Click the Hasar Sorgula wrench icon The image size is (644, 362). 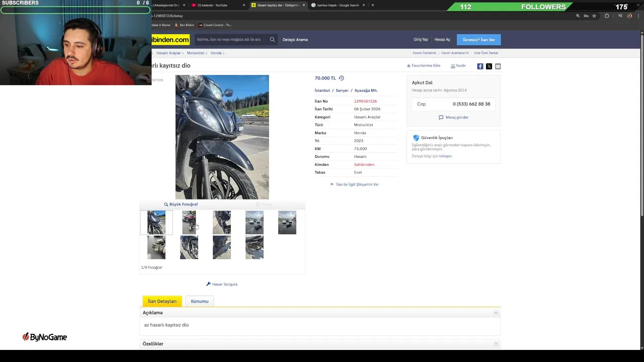pos(208,284)
